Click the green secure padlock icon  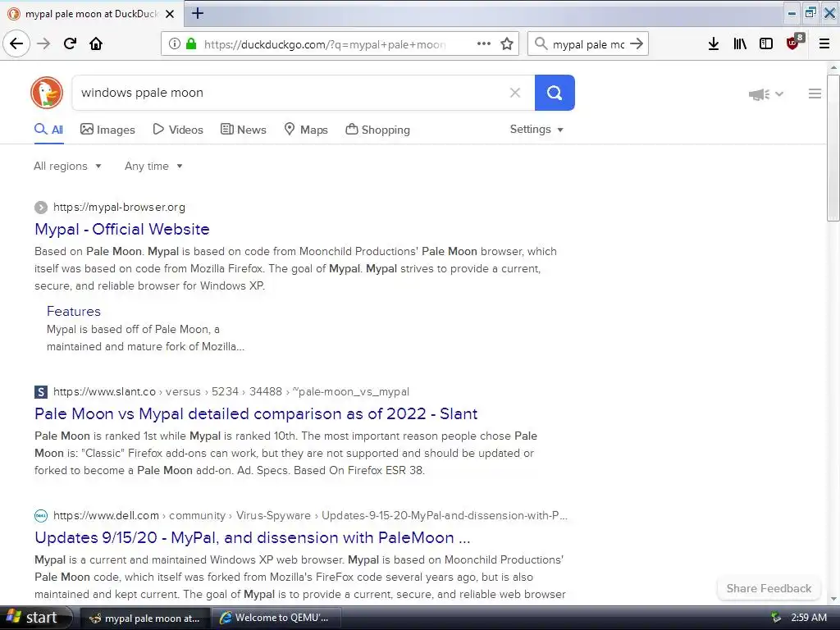pos(190,44)
